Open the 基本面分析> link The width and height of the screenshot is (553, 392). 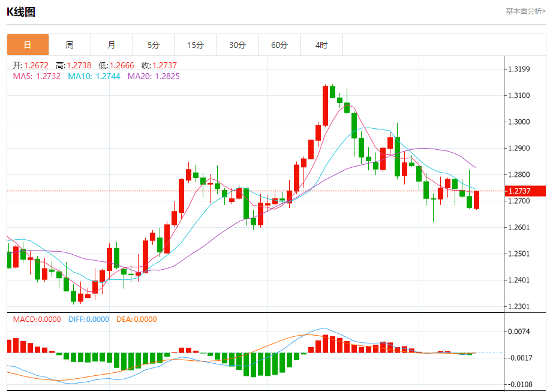(525, 11)
